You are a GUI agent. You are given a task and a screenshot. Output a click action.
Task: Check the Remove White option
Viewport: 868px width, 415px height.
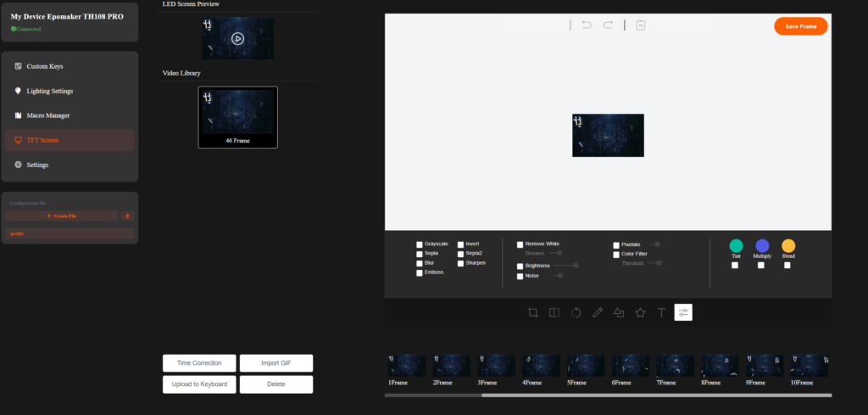coord(520,244)
